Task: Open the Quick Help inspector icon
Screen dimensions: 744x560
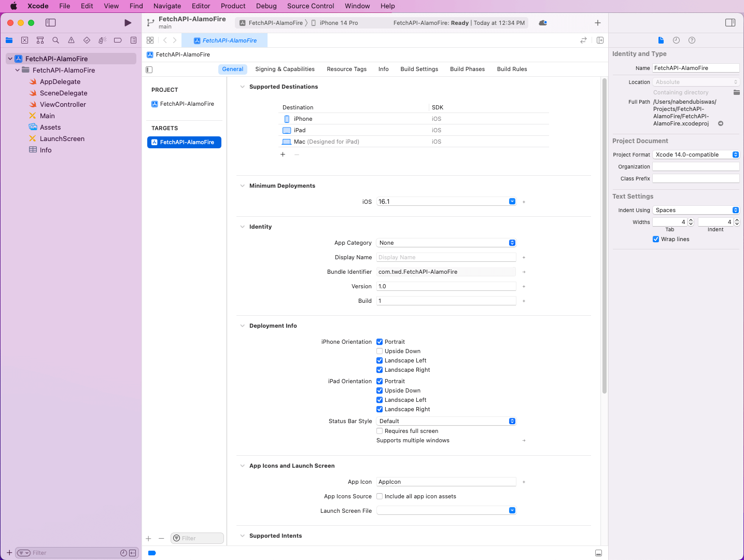Action: coord(692,40)
